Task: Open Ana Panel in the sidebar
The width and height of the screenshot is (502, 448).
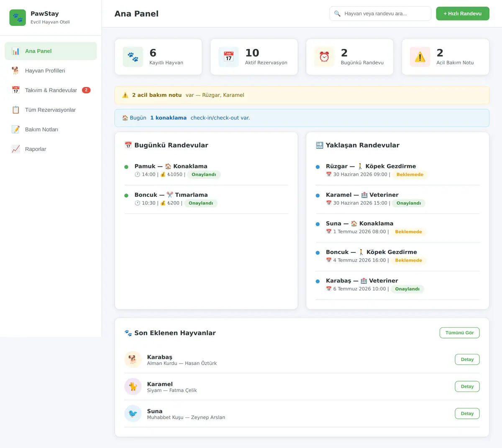Action: [x=51, y=51]
